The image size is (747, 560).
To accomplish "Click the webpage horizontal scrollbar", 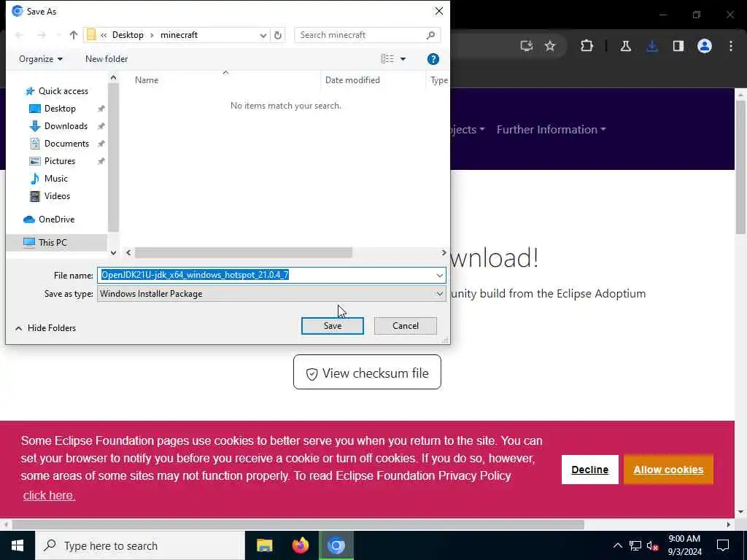I will coord(298,524).
